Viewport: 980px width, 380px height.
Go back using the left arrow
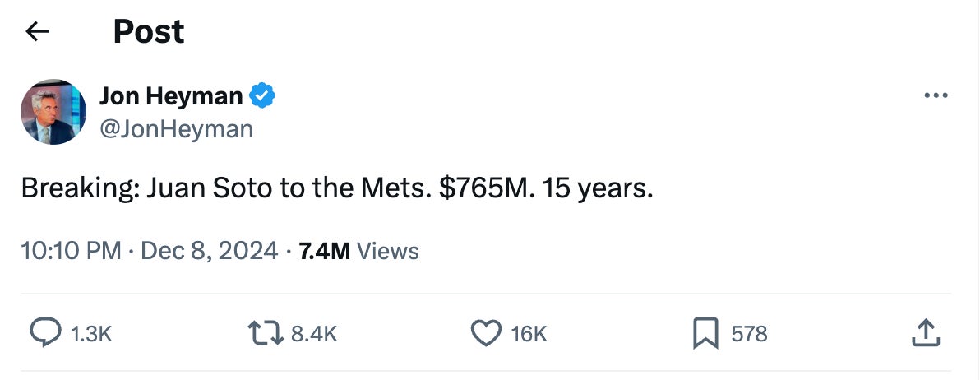tap(38, 32)
